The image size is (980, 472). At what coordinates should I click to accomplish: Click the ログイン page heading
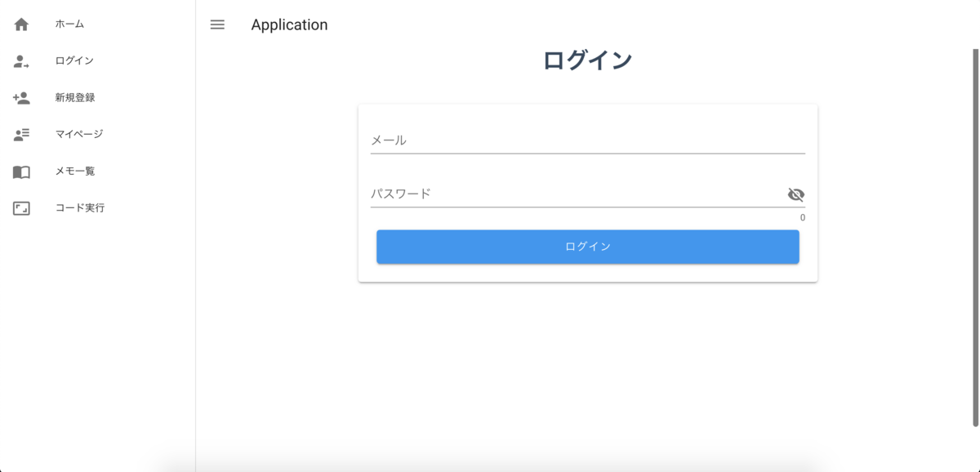pyautogui.click(x=587, y=60)
